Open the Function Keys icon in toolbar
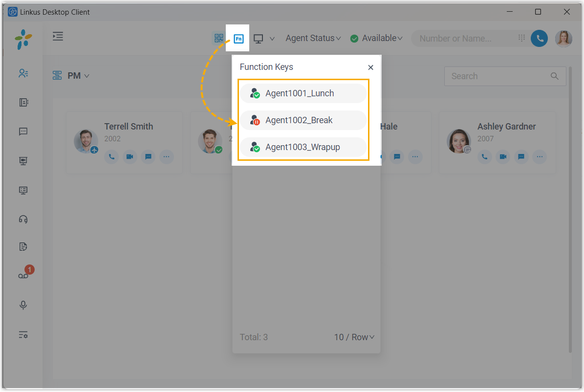Image resolution: width=584 pixels, height=392 pixels. click(x=238, y=38)
